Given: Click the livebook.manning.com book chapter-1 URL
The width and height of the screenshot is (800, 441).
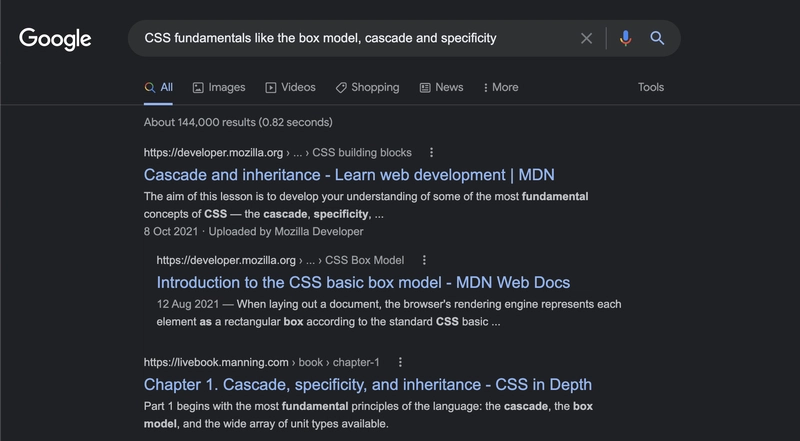Looking at the screenshot, I should point(262,362).
